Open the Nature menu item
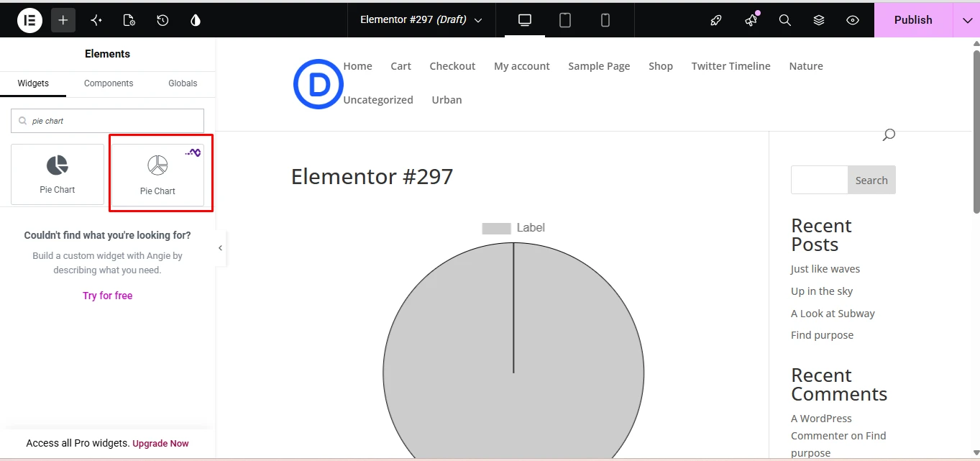980x461 pixels. (806, 66)
